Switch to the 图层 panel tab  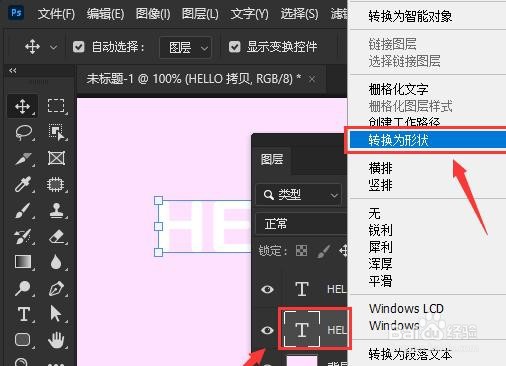(x=272, y=159)
